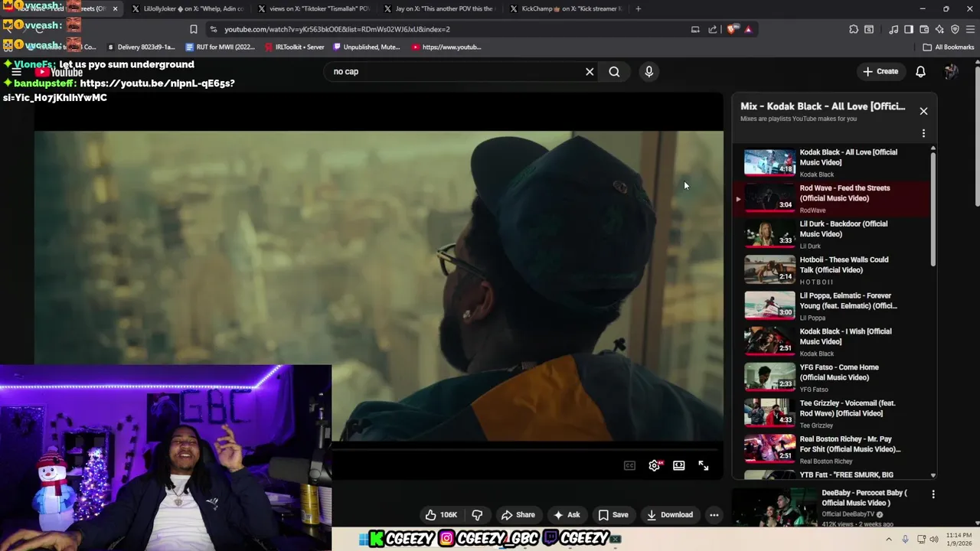Switch the player to theater mode
The image size is (980, 551).
[x=678, y=465]
